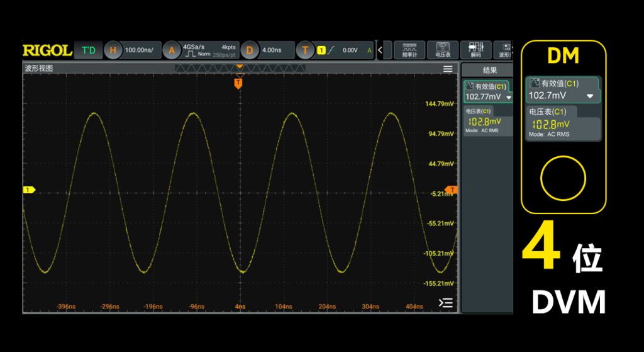Open waveform view hamburger menu
The height and width of the screenshot is (352, 644).
point(448,69)
